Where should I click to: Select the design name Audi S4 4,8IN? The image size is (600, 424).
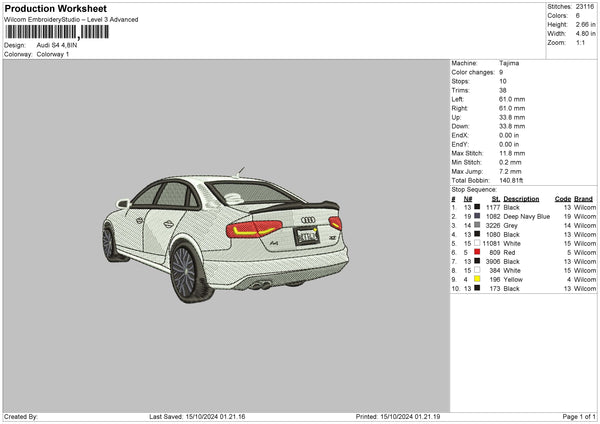click(x=57, y=45)
